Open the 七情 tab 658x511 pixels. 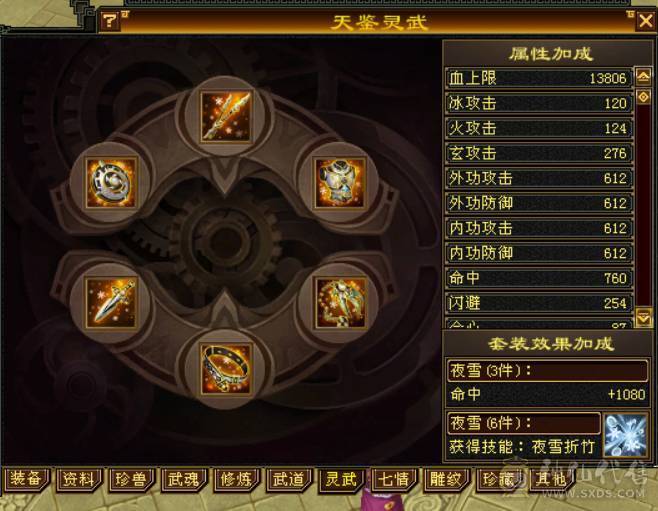[x=394, y=479]
